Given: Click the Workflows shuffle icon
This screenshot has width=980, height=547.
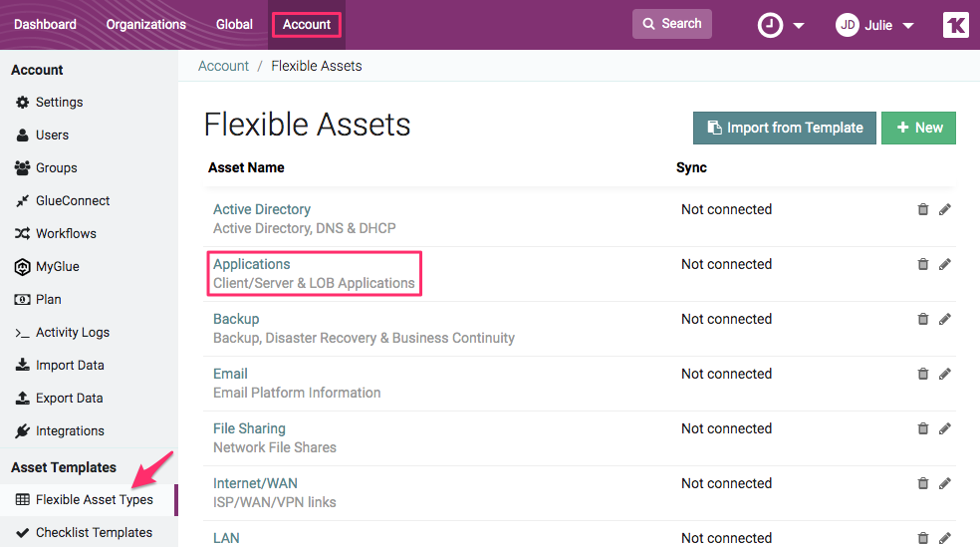Looking at the screenshot, I should [x=23, y=233].
